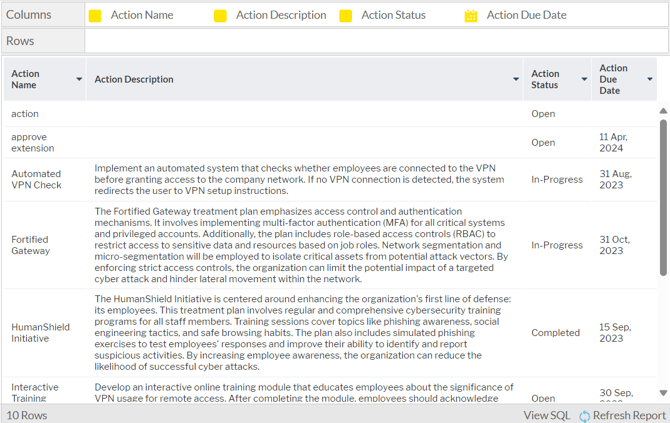Expand the Action Status header filter arrow
This screenshot has width=670, height=423.
click(584, 79)
